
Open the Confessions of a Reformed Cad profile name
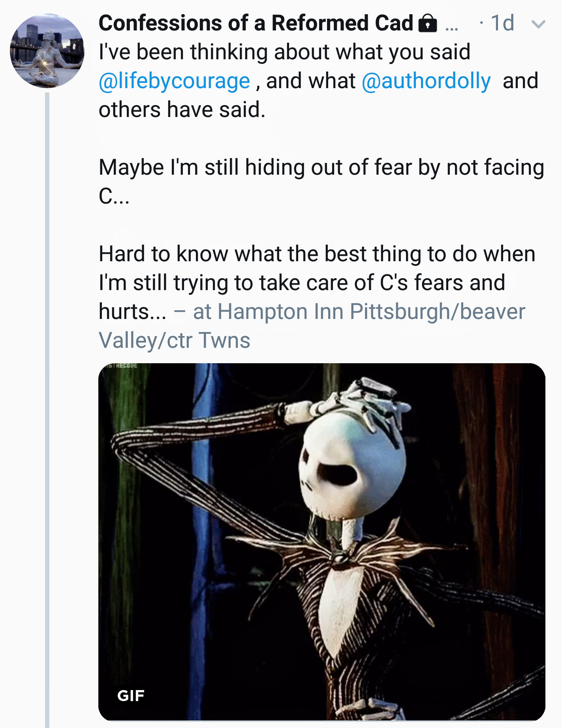[x=256, y=23]
